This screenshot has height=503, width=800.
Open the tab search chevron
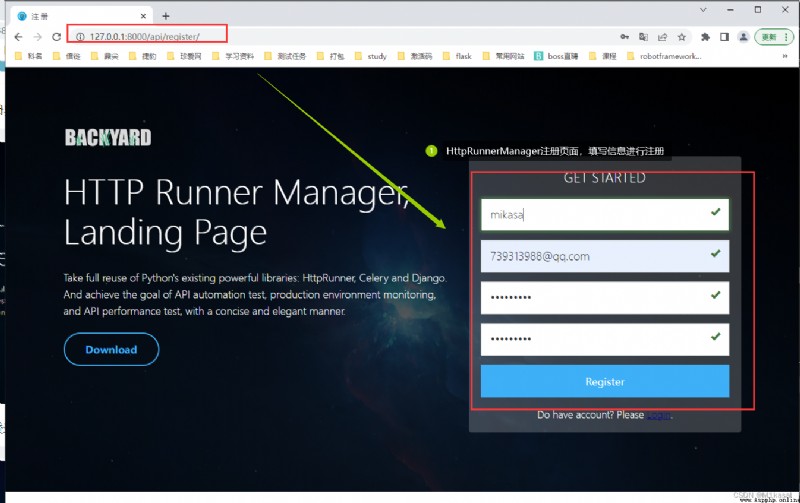coord(703,10)
